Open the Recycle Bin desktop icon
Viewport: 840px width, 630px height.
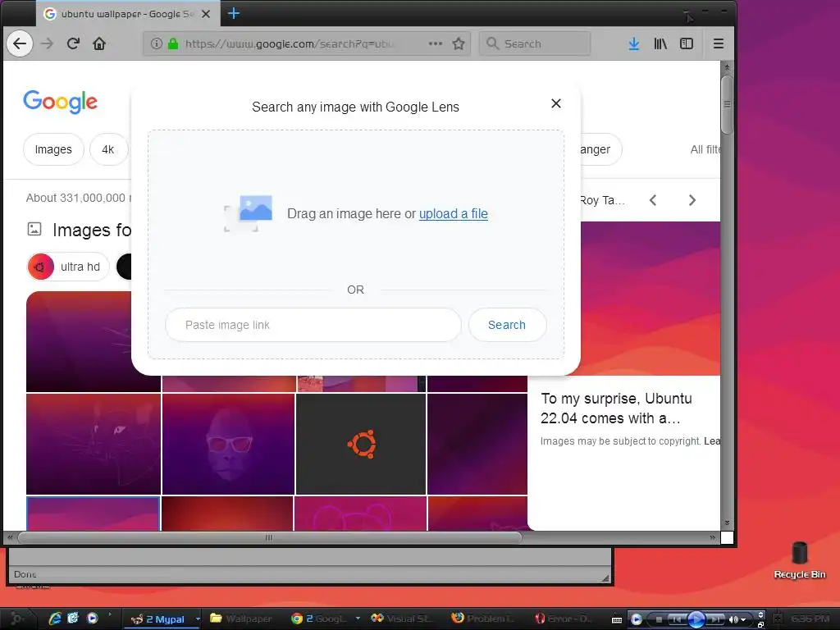pos(799,560)
